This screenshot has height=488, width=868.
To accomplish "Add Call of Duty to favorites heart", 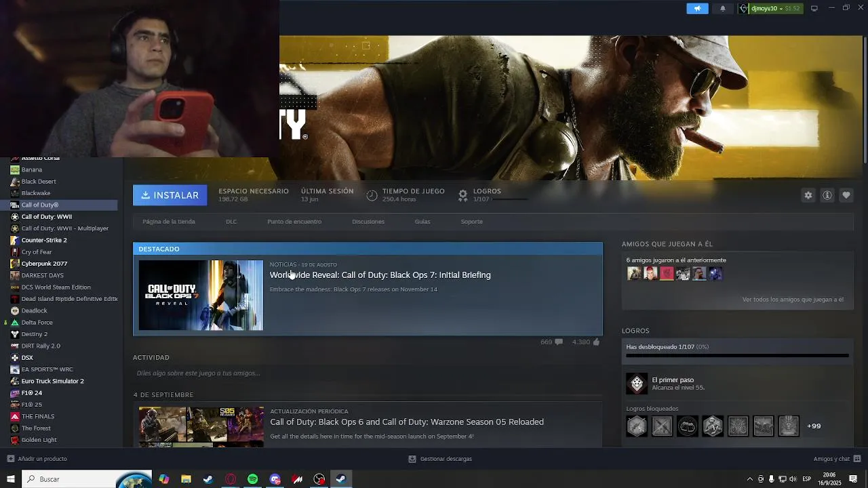I will (846, 195).
